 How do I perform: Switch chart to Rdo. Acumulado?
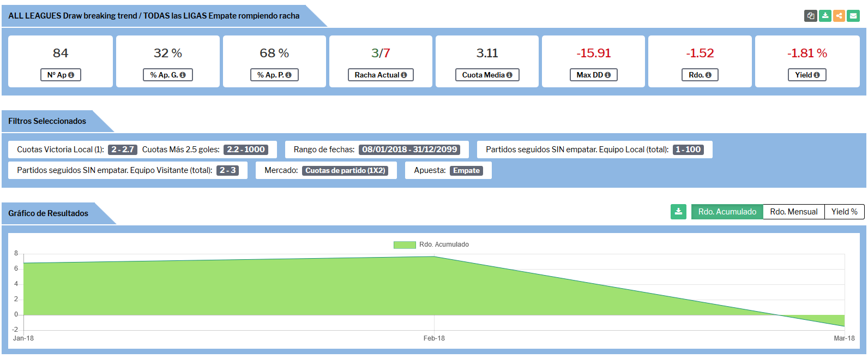coord(727,212)
